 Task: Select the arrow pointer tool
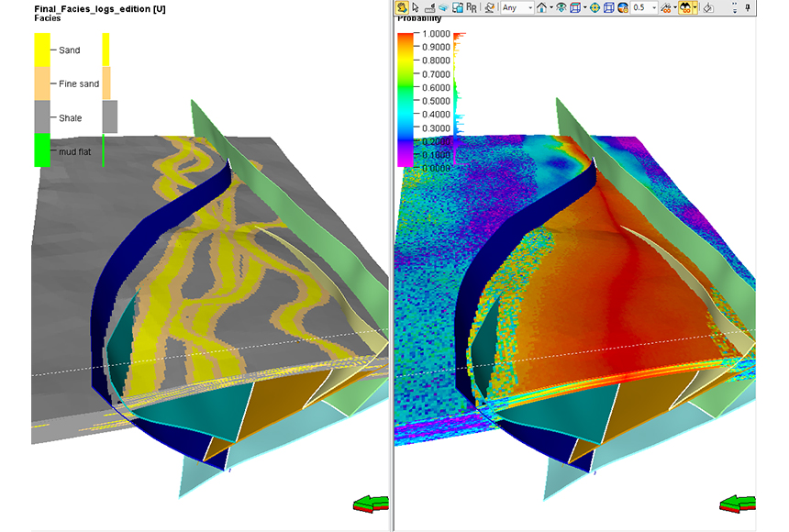416,7
